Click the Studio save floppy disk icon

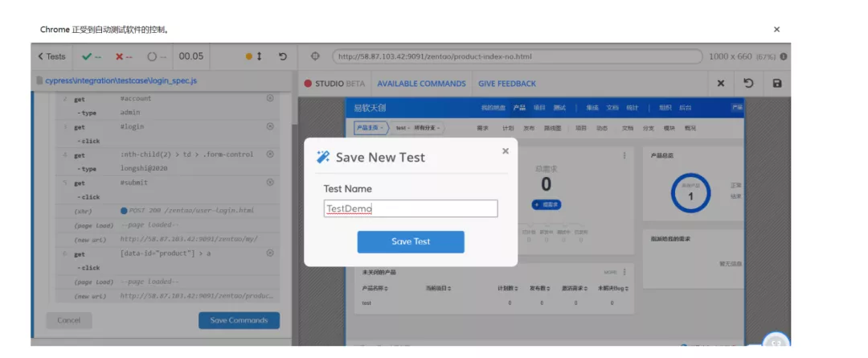click(x=776, y=84)
